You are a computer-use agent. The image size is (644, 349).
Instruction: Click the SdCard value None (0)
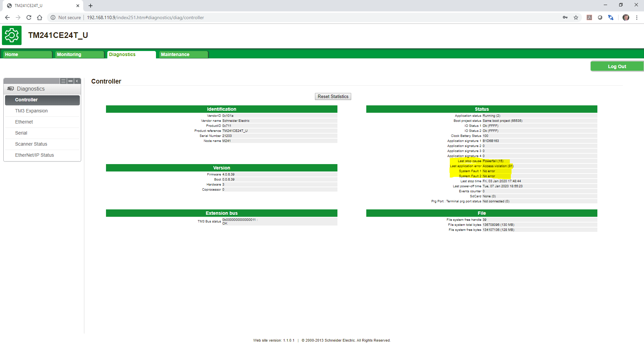pyautogui.click(x=489, y=196)
